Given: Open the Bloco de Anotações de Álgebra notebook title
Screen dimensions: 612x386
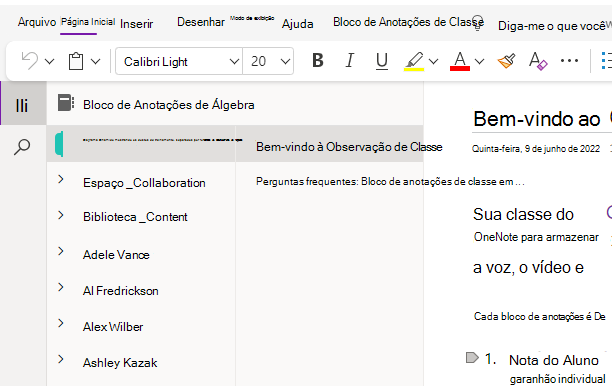Looking at the screenshot, I should (169, 105).
